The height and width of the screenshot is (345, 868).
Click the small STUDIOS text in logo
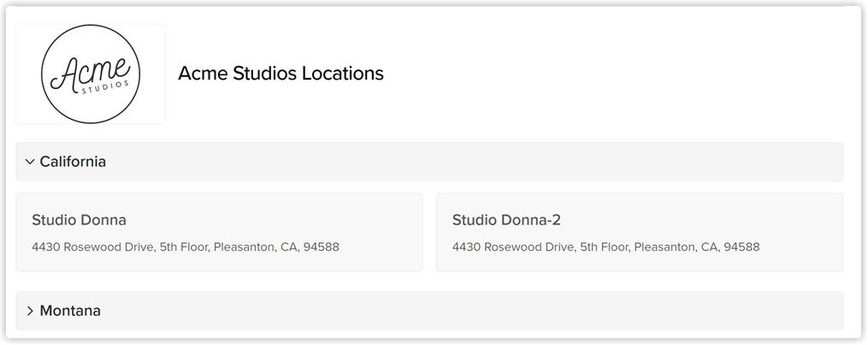pyautogui.click(x=105, y=87)
